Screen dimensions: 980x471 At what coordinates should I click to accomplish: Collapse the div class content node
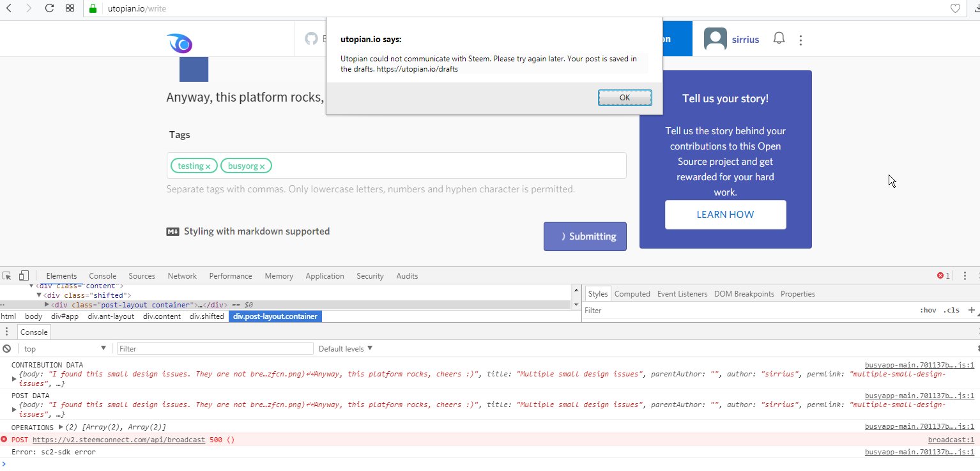coord(31,286)
